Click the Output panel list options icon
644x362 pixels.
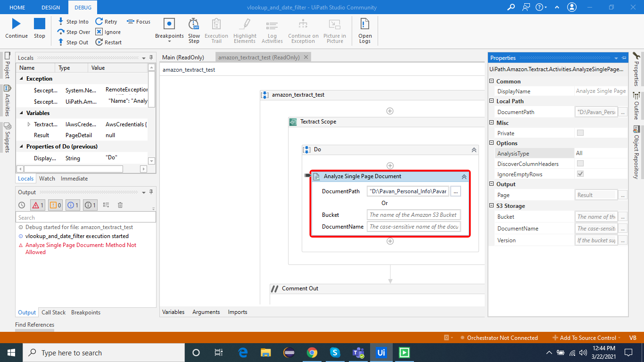tap(106, 205)
